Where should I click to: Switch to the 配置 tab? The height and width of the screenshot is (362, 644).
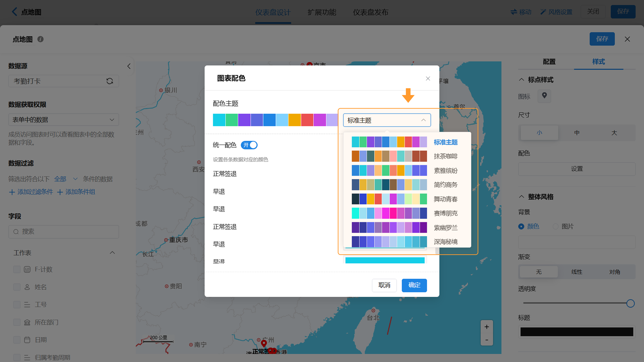(x=549, y=62)
